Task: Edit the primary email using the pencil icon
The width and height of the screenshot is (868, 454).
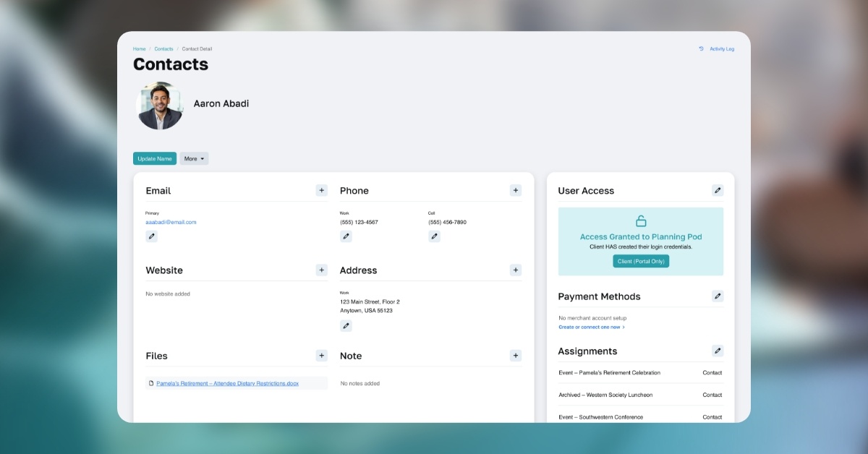Action: click(152, 236)
